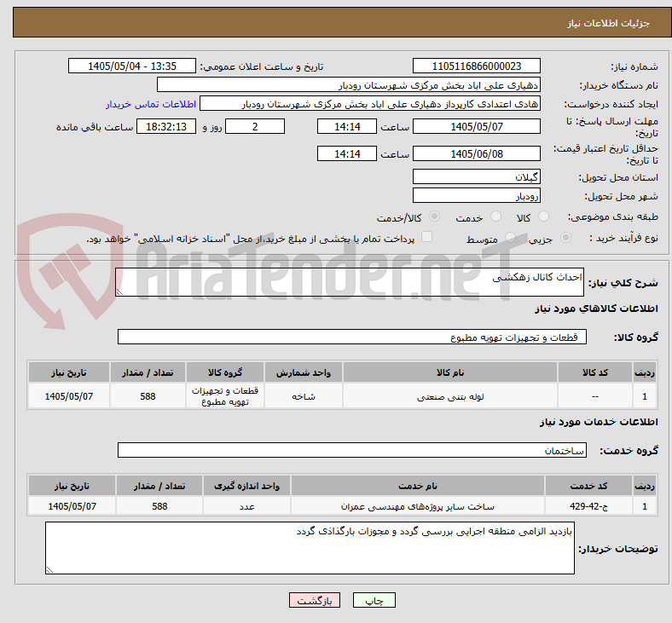Image resolution: width=672 pixels, height=623 pixels.
Task: Select the جزیی purchase type radio
Action: [565, 238]
